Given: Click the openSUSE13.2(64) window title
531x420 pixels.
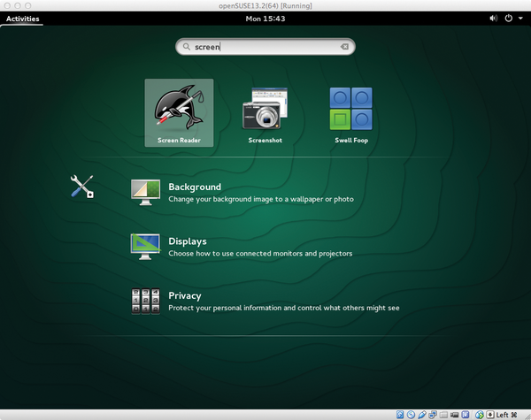Looking at the screenshot, I should click(265, 6).
